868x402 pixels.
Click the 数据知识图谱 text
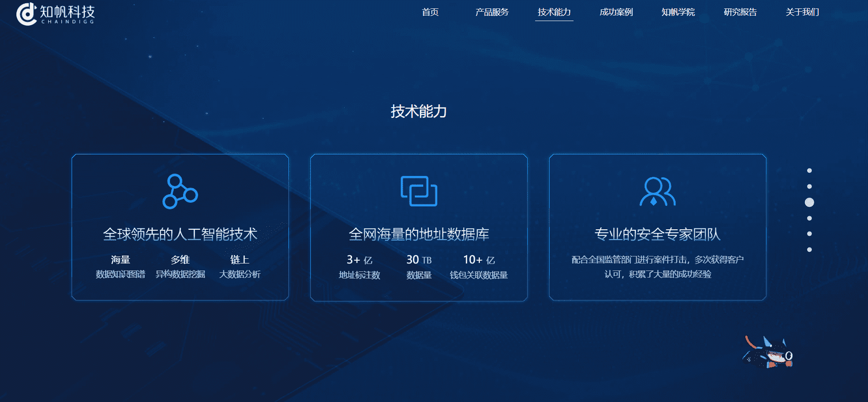coord(120,274)
